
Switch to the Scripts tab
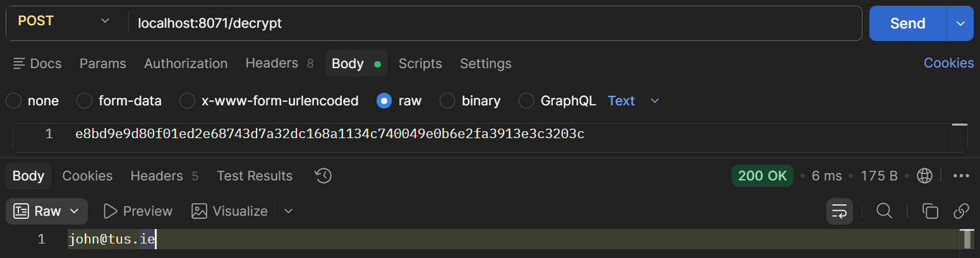pyautogui.click(x=420, y=64)
